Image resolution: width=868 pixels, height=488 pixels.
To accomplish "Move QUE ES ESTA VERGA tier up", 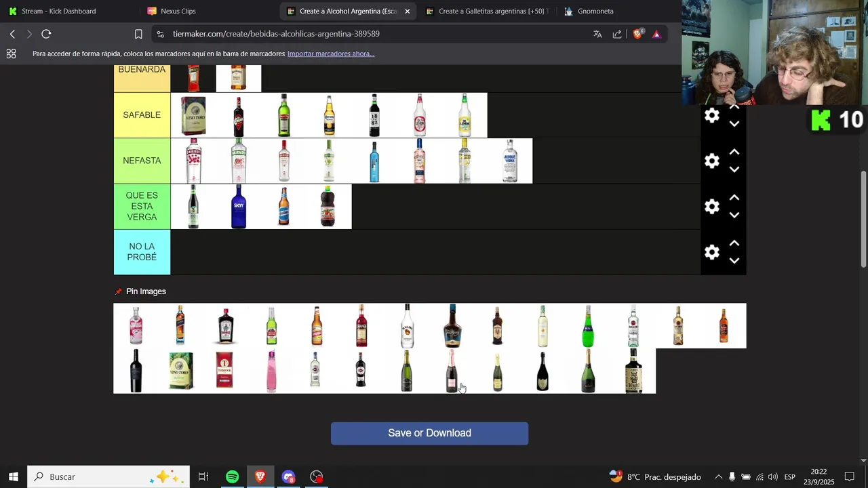I will [x=734, y=197].
